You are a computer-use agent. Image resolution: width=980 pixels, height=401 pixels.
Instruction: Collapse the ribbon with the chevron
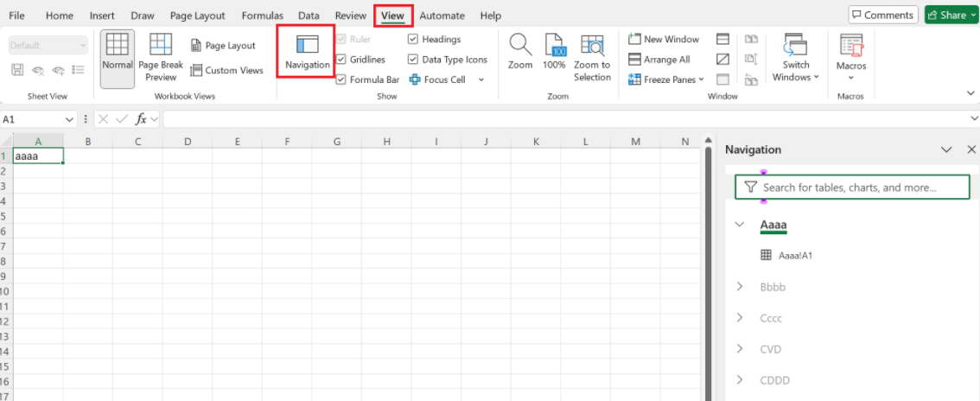970,93
